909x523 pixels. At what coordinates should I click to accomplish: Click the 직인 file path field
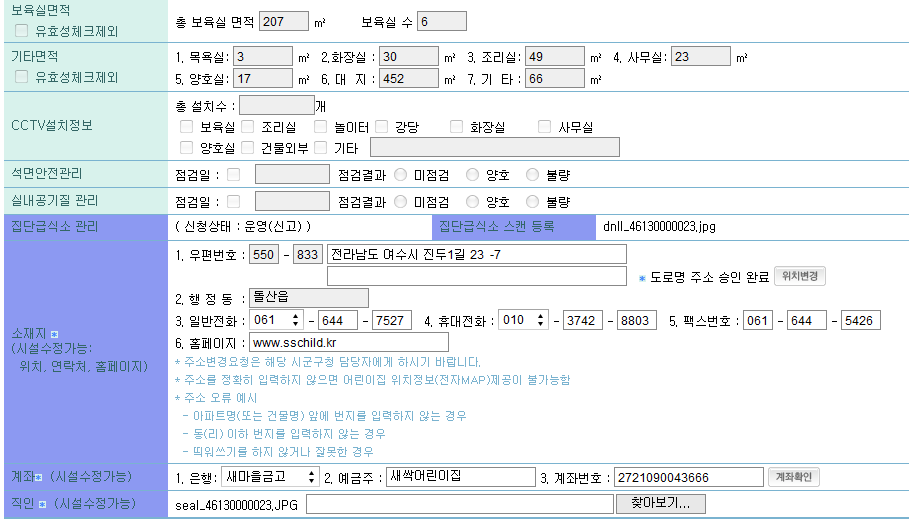(460, 504)
